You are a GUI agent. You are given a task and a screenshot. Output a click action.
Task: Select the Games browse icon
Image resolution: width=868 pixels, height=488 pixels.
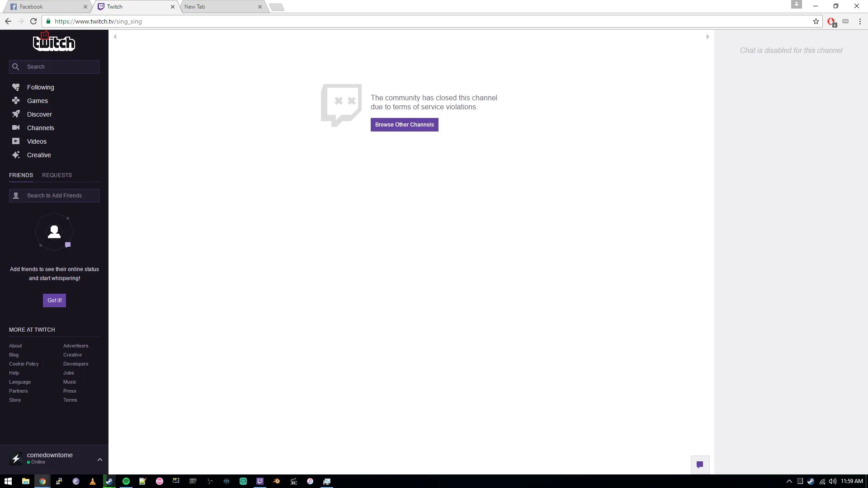pos(15,100)
